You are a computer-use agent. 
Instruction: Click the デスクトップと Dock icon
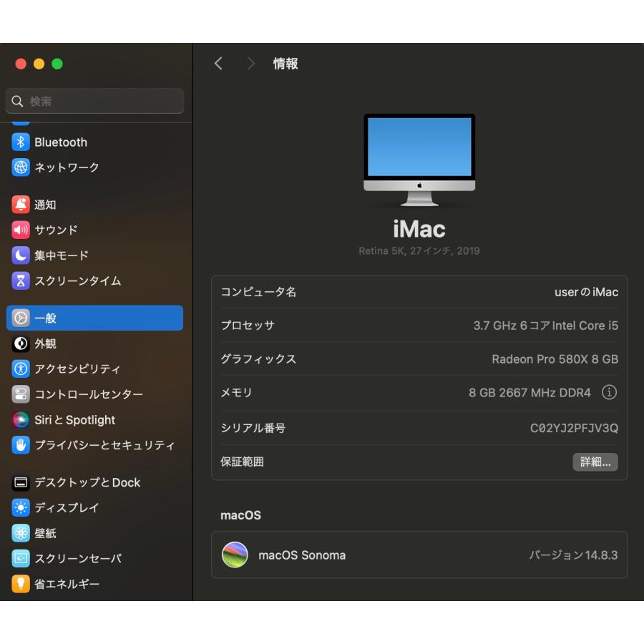21,482
